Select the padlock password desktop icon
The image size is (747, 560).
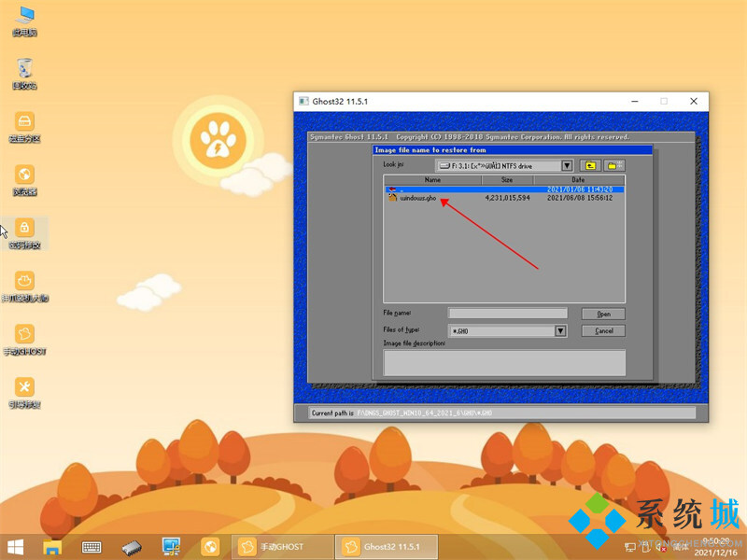coord(25,233)
